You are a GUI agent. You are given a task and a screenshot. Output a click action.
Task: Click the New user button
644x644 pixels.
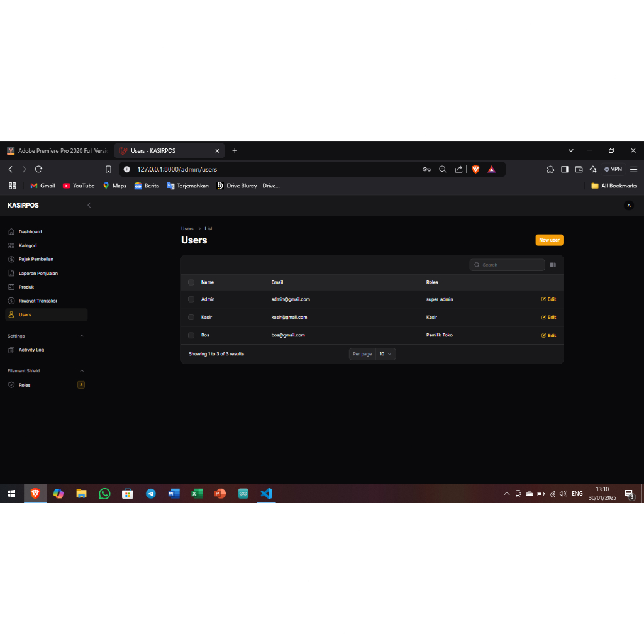click(x=549, y=240)
